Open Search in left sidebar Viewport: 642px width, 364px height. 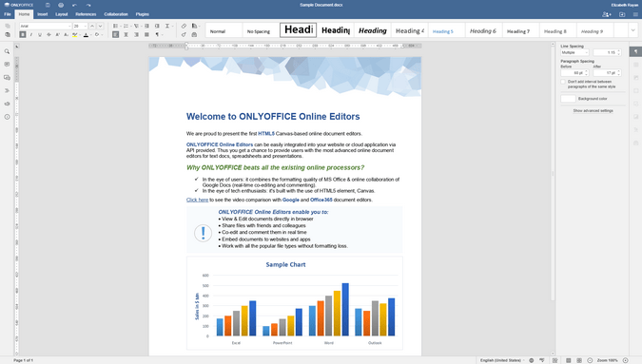[x=7, y=51]
